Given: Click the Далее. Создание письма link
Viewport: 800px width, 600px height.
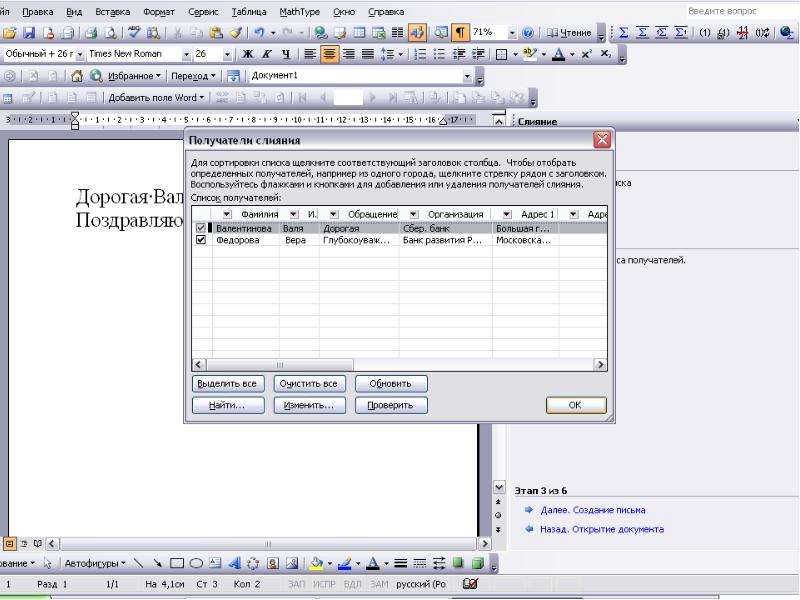Looking at the screenshot, I should tap(593, 510).
